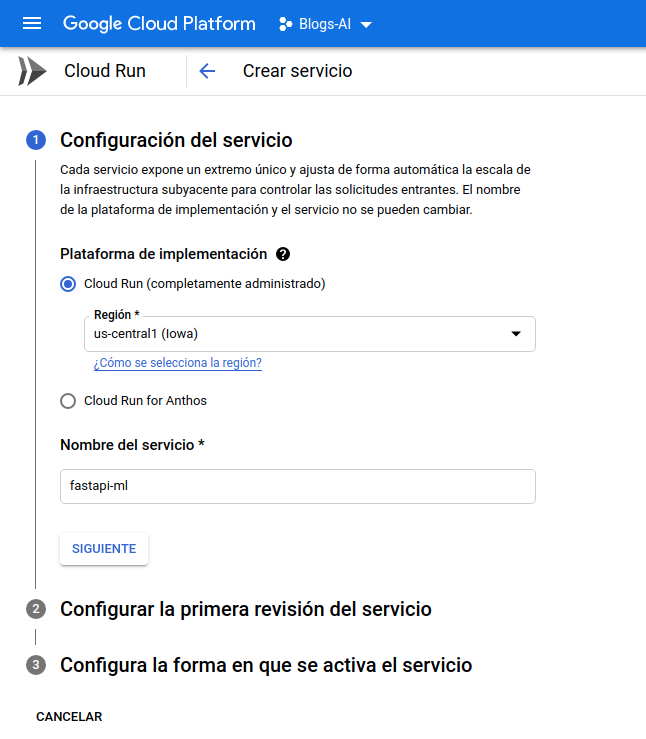Go back with the left arrow icon
This screenshot has width=646, height=739.
click(x=207, y=71)
